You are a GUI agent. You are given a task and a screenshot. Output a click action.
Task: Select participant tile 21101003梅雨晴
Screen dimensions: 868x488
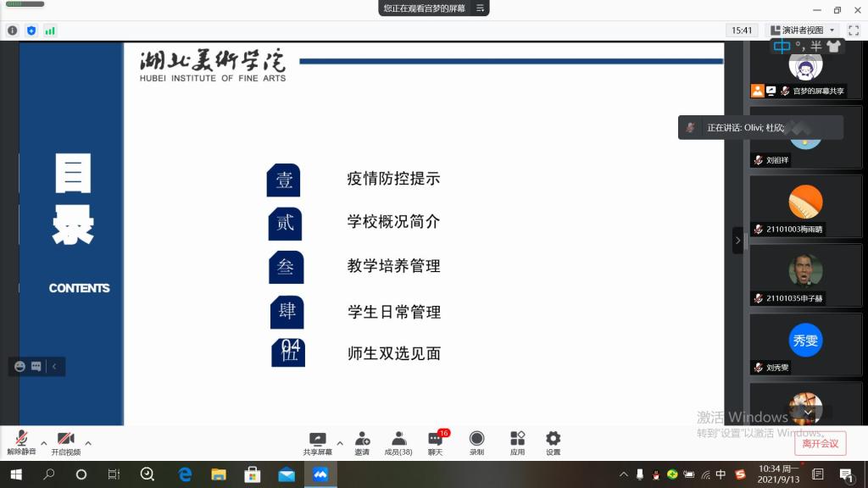[805, 207]
